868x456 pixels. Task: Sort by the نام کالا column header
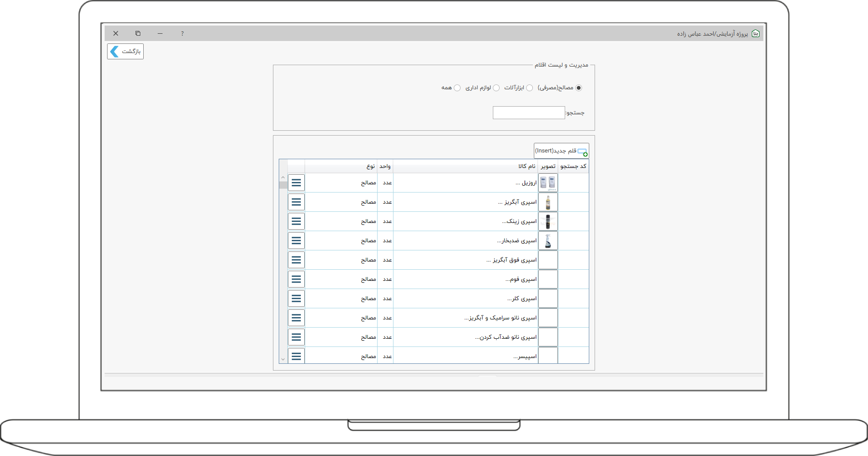click(527, 166)
